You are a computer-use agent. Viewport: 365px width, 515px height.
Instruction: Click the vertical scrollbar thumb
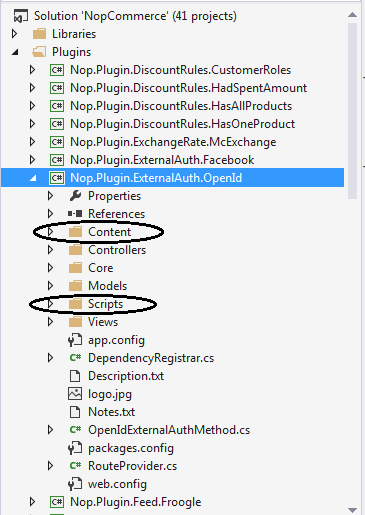[x=352, y=111]
